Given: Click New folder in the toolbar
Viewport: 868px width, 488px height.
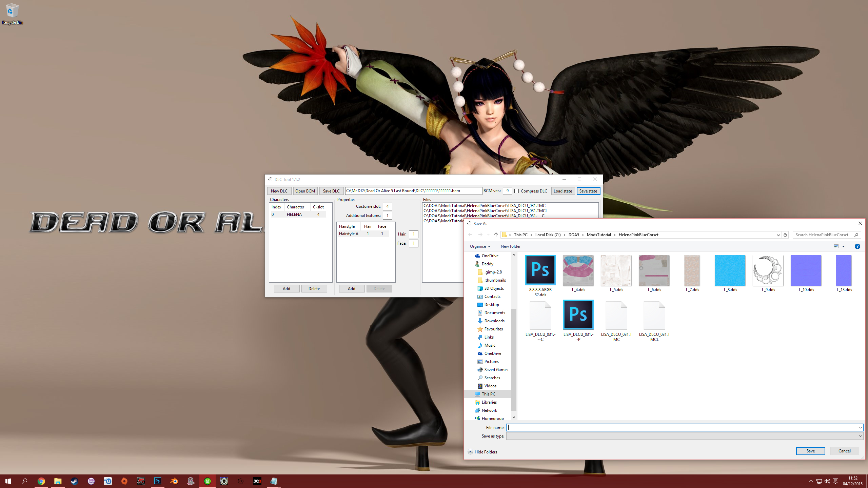Looking at the screenshot, I should [x=510, y=246].
